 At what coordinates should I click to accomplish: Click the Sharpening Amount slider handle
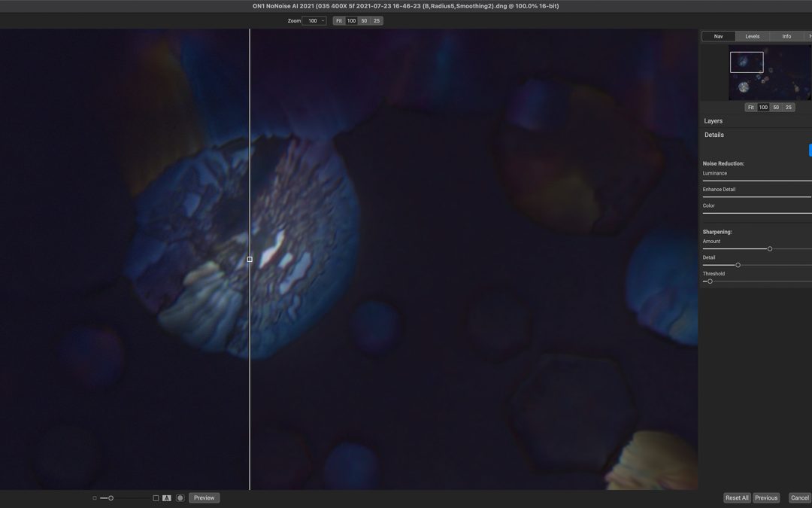pyautogui.click(x=770, y=249)
